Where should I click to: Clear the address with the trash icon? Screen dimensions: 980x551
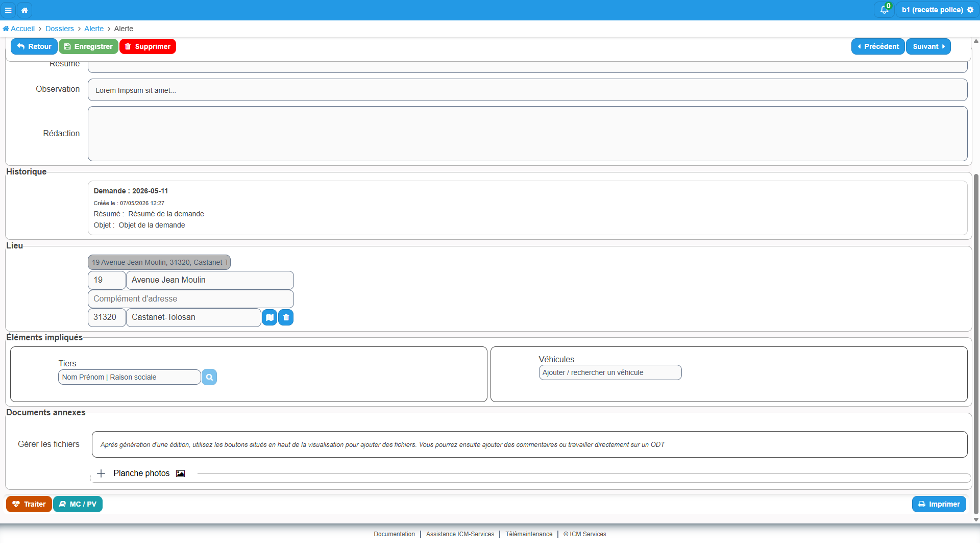pos(286,317)
